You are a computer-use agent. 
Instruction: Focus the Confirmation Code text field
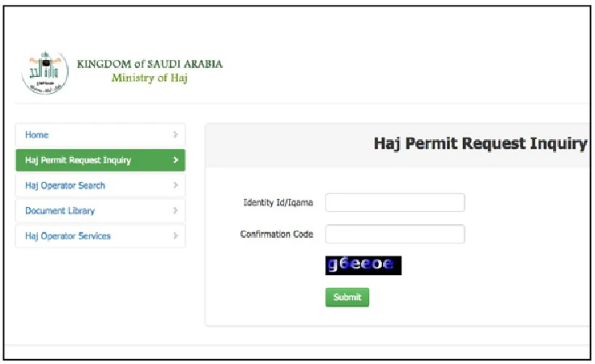pos(395,234)
